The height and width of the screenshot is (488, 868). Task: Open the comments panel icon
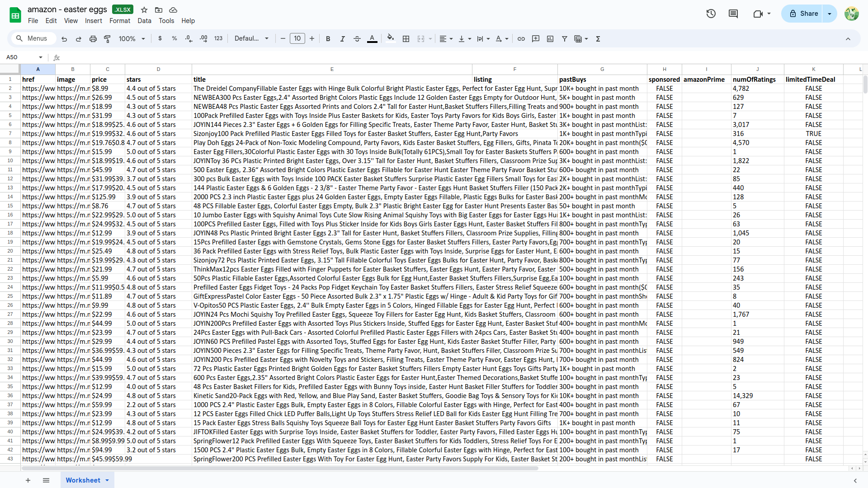[x=733, y=14]
